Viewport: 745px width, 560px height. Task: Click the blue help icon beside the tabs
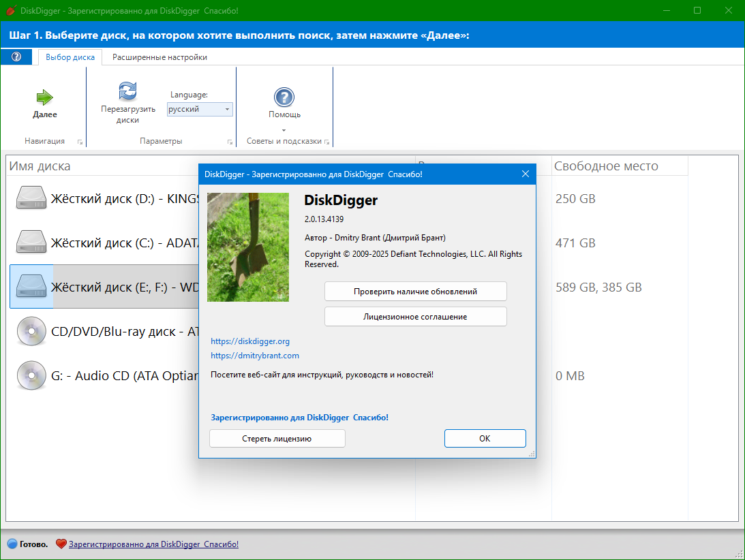pyautogui.click(x=16, y=57)
